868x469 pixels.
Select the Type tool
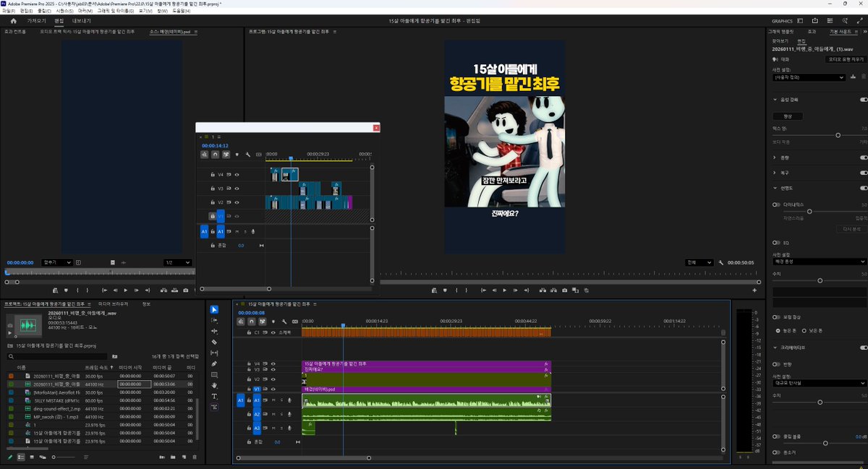pyautogui.click(x=214, y=396)
